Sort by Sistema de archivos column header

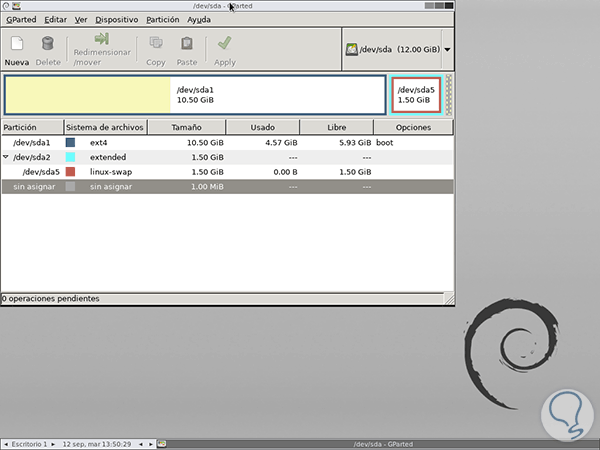tap(105, 127)
